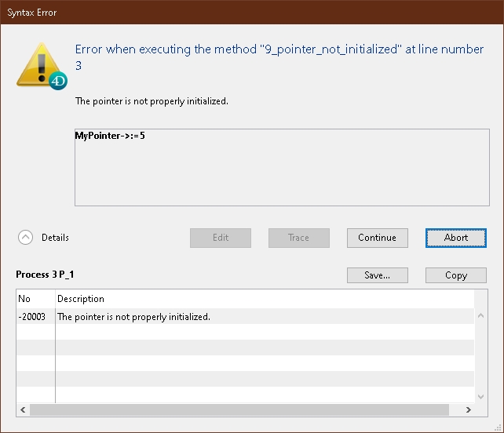The image size is (504, 433).
Task: Click the horizontal scrollbar left arrow
Action: 23,409
